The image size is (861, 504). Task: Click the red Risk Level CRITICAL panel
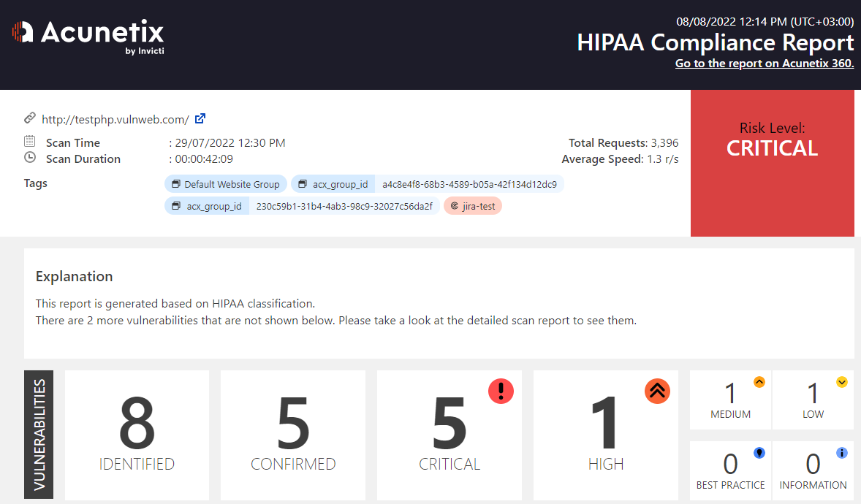point(772,163)
